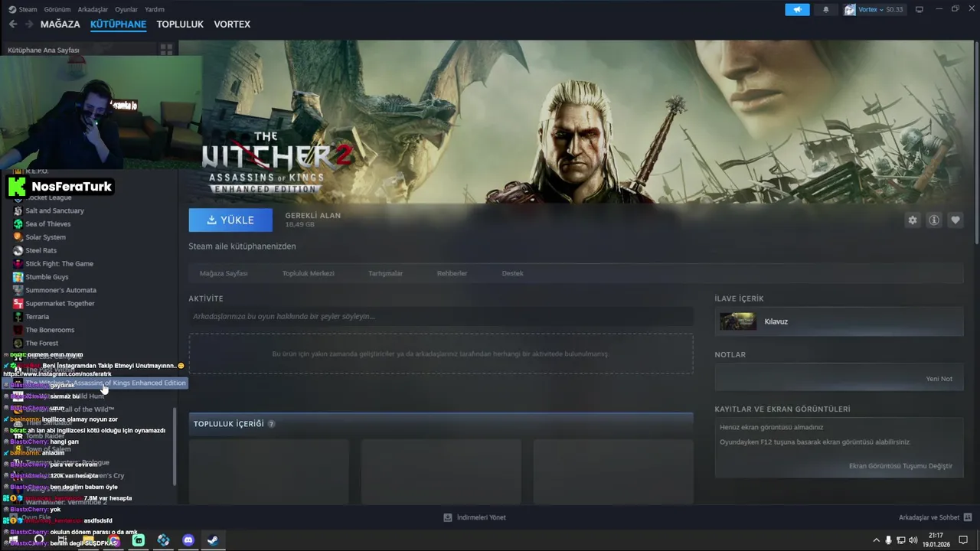Viewport: 980px width, 551px height.
Task: Select Summoner's Automata in the library
Action: coord(60,290)
